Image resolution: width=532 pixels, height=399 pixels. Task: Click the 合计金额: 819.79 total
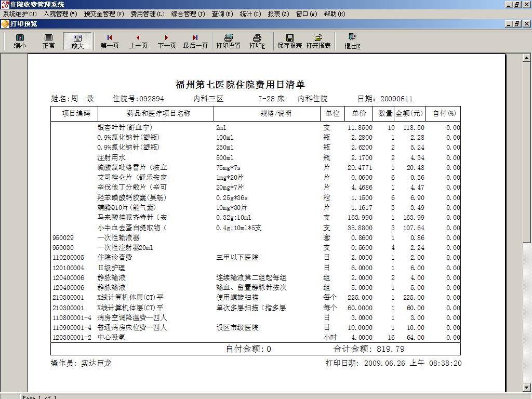[x=369, y=349]
